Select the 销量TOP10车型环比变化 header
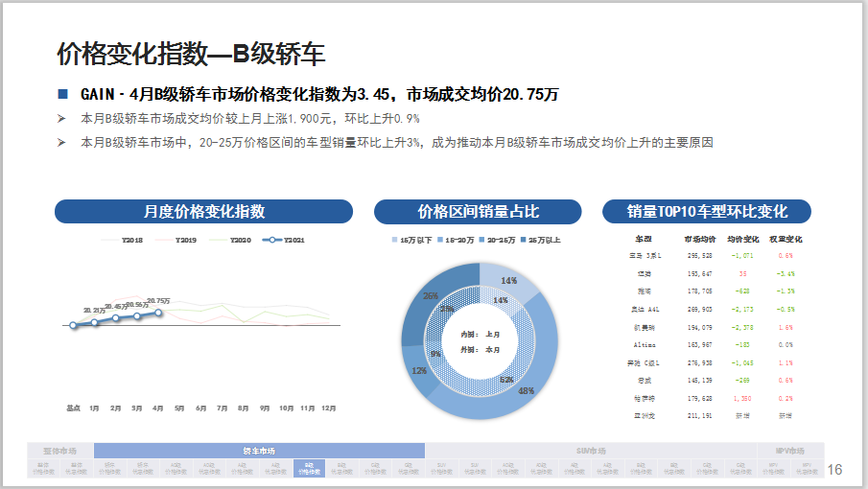Viewport: 868px width, 489px height. (x=707, y=212)
